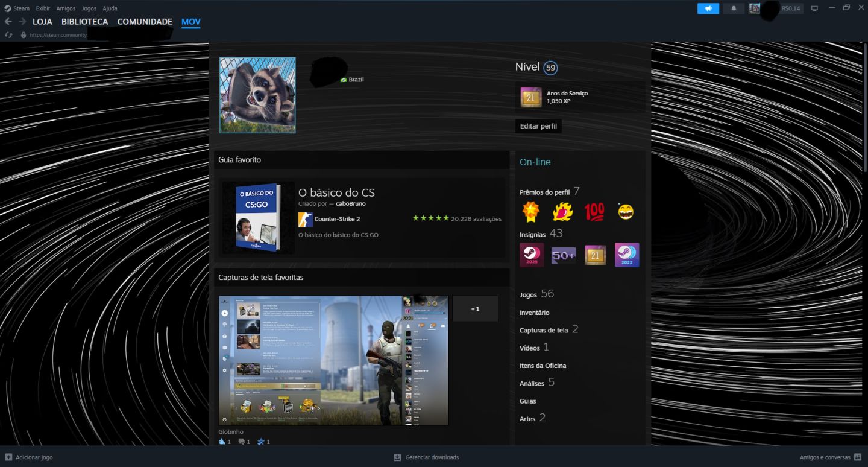
Task: Go forward with the right arrow
Action: (22, 22)
